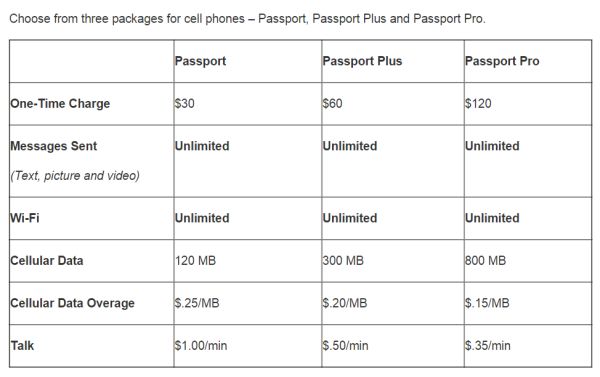Click the $.15/MB overage cell

(x=487, y=303)
